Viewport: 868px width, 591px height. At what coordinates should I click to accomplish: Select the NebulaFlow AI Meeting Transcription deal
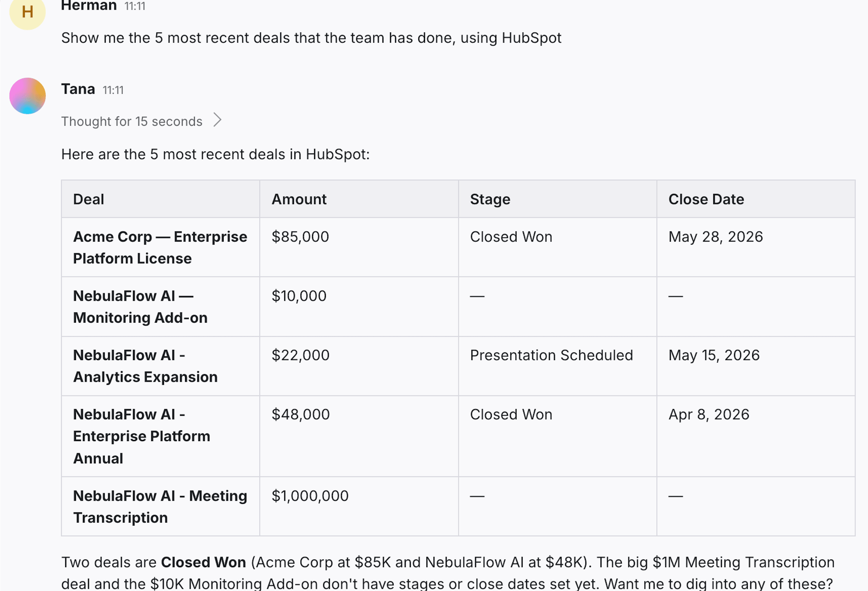pos(160,507)
